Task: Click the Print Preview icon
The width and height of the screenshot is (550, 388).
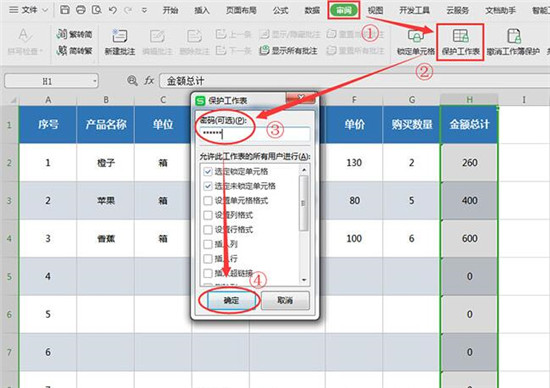Action: pyautogui.click(x=96, y=9)
